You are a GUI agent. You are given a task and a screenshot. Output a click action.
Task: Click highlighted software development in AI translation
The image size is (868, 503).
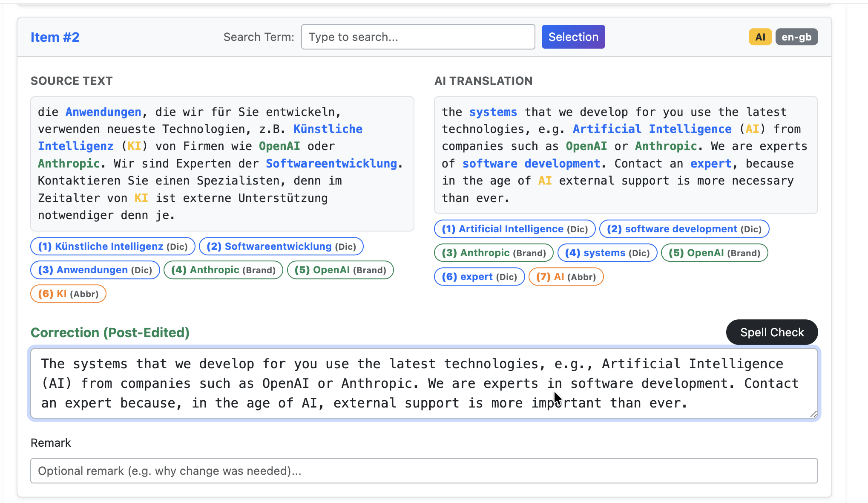point(531,163)
